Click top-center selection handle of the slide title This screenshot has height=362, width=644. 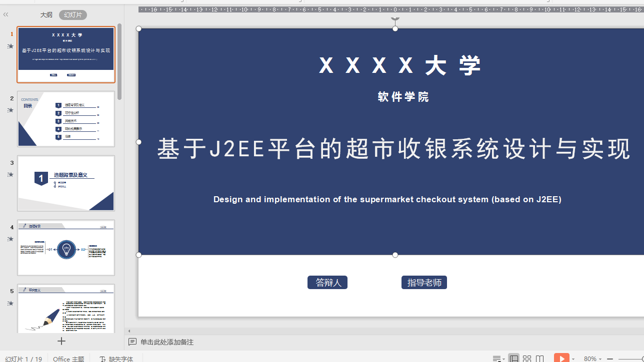tap(395, 28)
